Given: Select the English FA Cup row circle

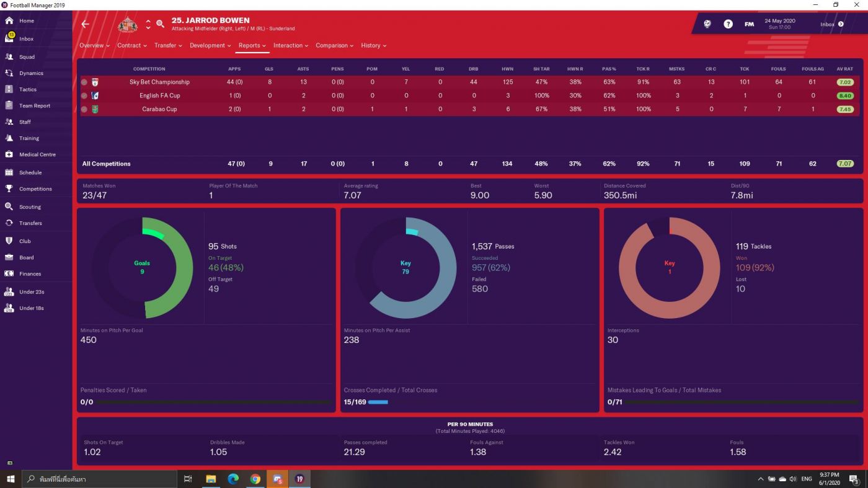Looking at the screenshot, I should point(84,95).
